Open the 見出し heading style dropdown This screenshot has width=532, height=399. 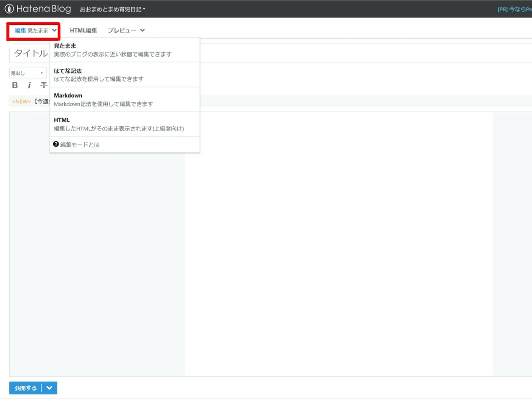coord(27,72)
